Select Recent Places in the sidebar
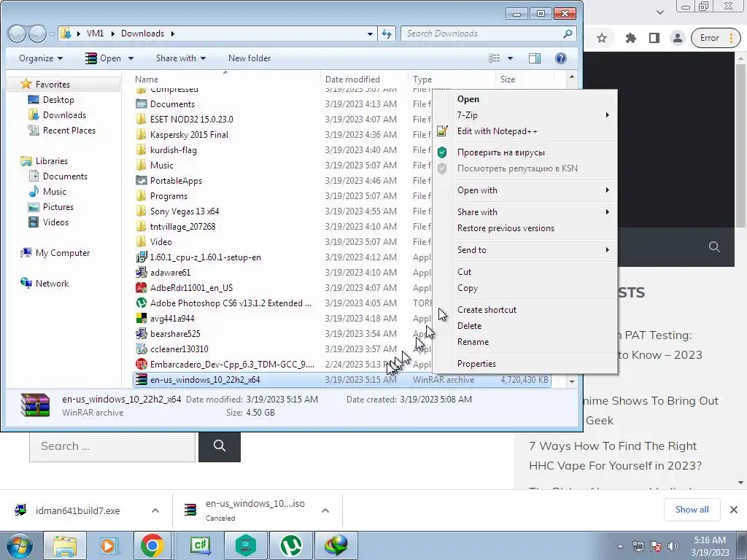Viewport: 747px width, 560px height. [69, 131]
